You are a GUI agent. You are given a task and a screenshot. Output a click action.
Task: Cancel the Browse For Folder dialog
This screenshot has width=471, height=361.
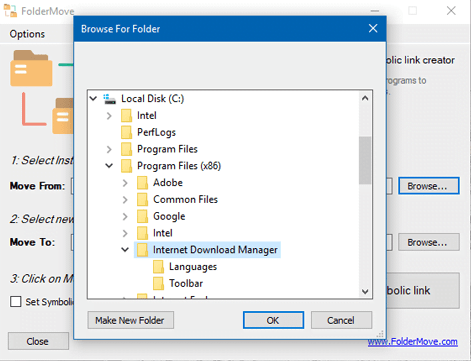click(341, 320)
